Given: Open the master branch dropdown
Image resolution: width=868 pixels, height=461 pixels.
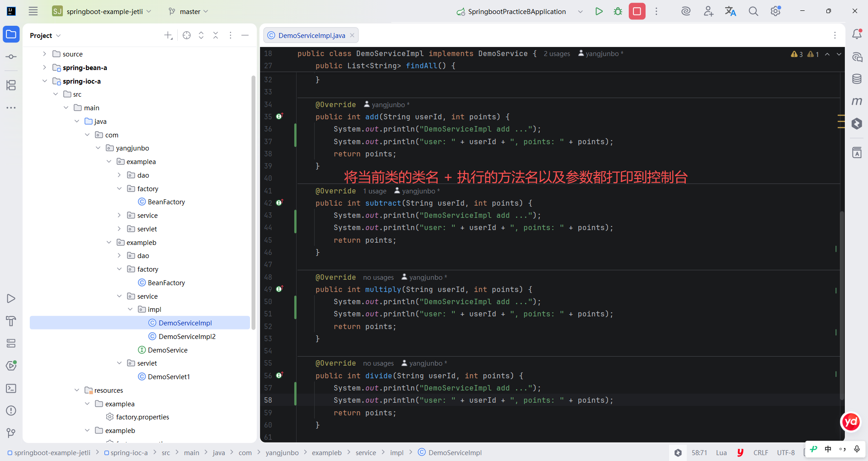Looking at the screenshot, I should tap(189, 11).
